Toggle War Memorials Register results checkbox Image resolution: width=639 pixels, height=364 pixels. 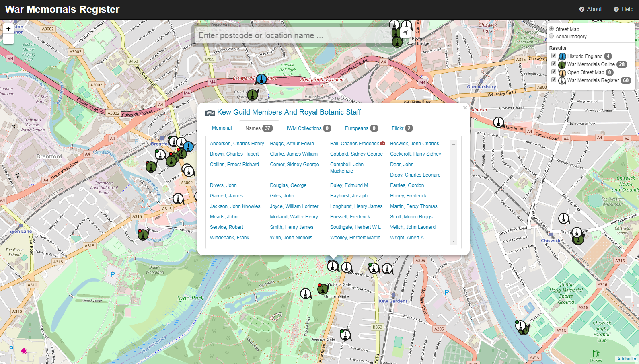click(x=554, y=80)
